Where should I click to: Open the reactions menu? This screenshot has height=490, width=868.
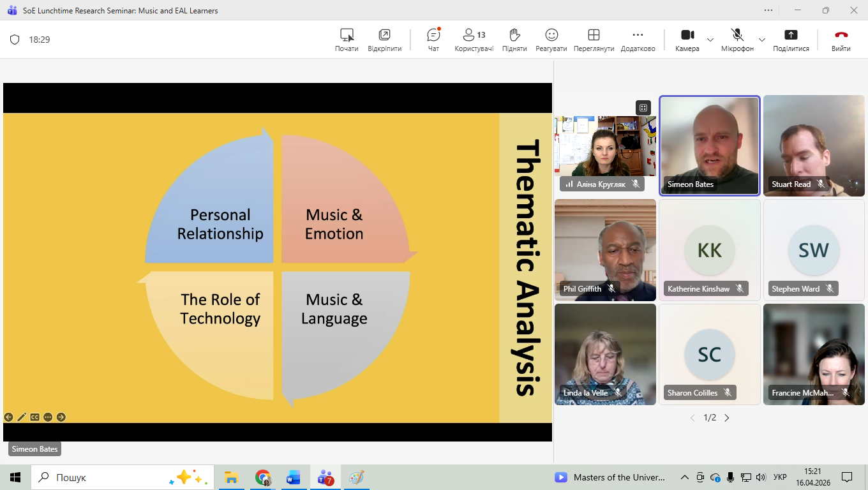coord(551,40)
